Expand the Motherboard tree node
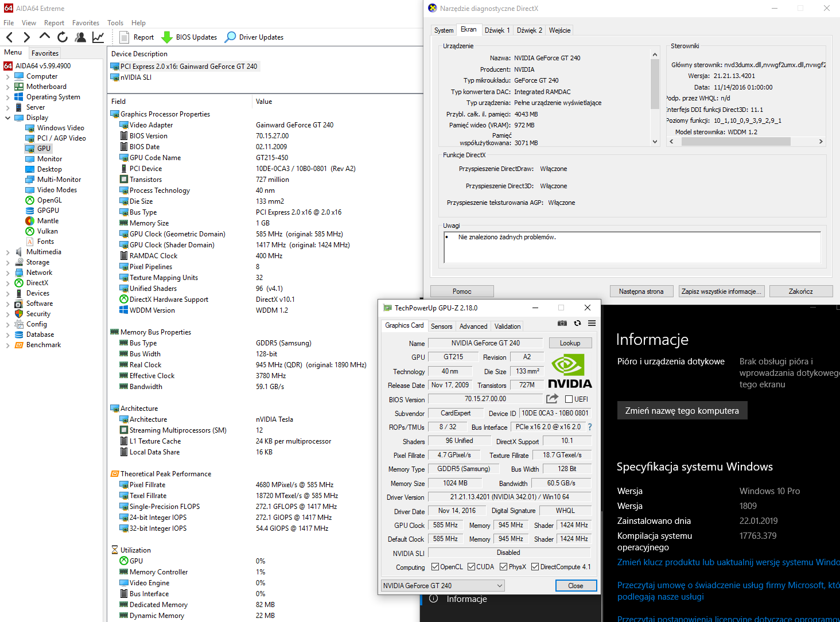Viewport: 840px width, 622px height. tap(7, 87)
